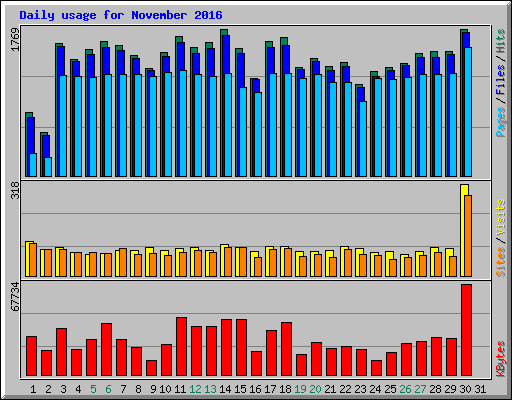
Task: Click the day 11 x-axis label
Action: click(180, 389)
